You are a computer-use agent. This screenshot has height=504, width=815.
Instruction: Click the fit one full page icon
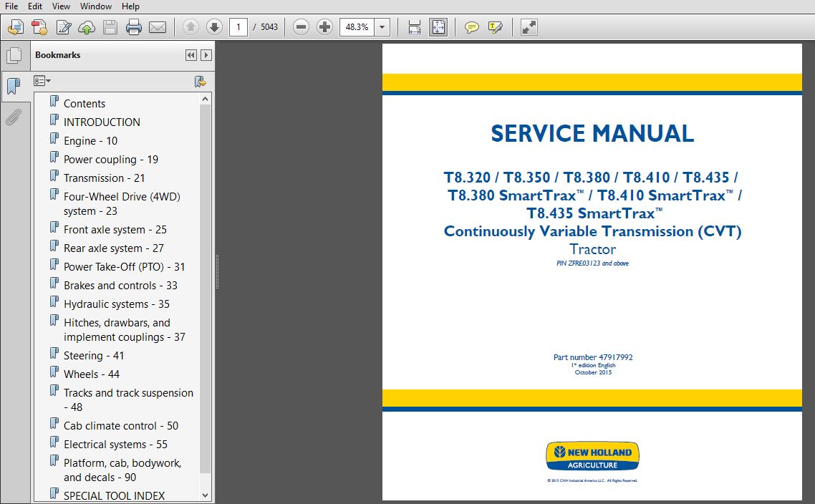point(438,27)
